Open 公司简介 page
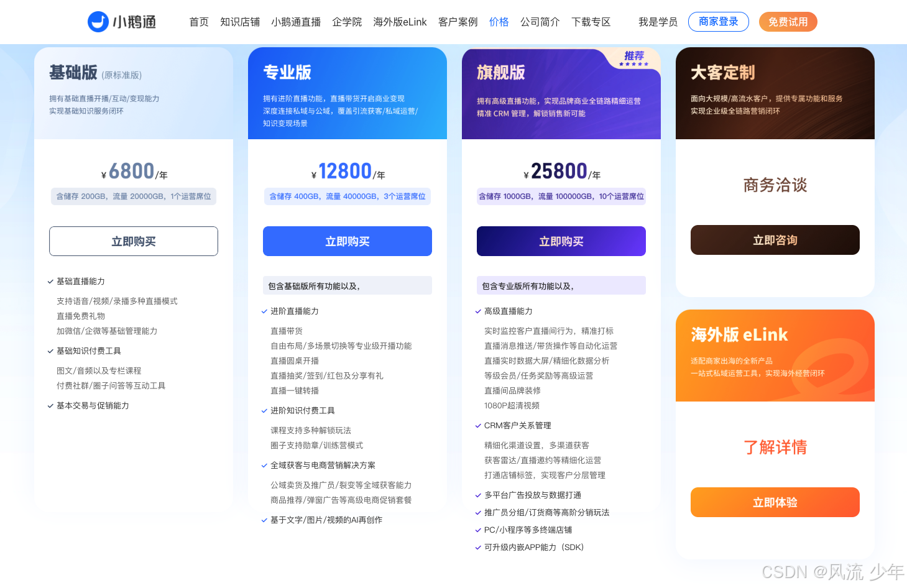907x588 pixels. pyautogui.click(x=540, y=22)
